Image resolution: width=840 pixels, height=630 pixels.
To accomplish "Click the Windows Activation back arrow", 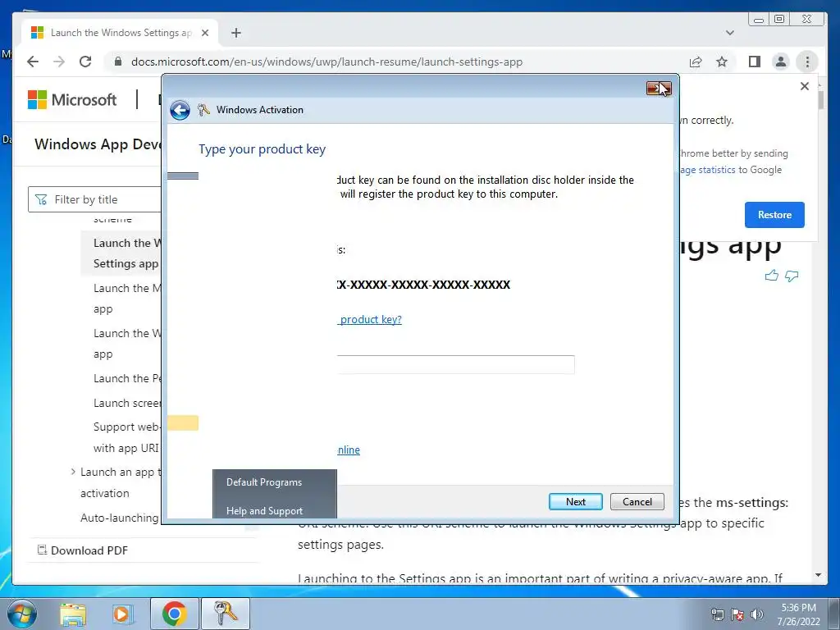I will tap(180, 111).
